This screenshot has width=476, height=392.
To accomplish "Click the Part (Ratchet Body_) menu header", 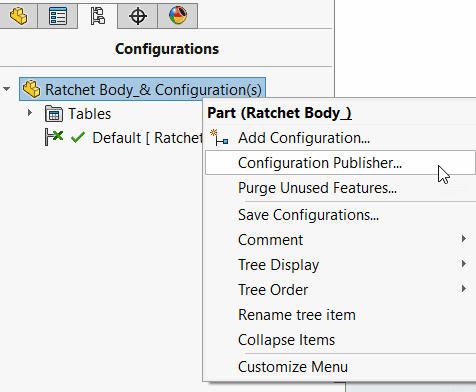I will (279, 113).
